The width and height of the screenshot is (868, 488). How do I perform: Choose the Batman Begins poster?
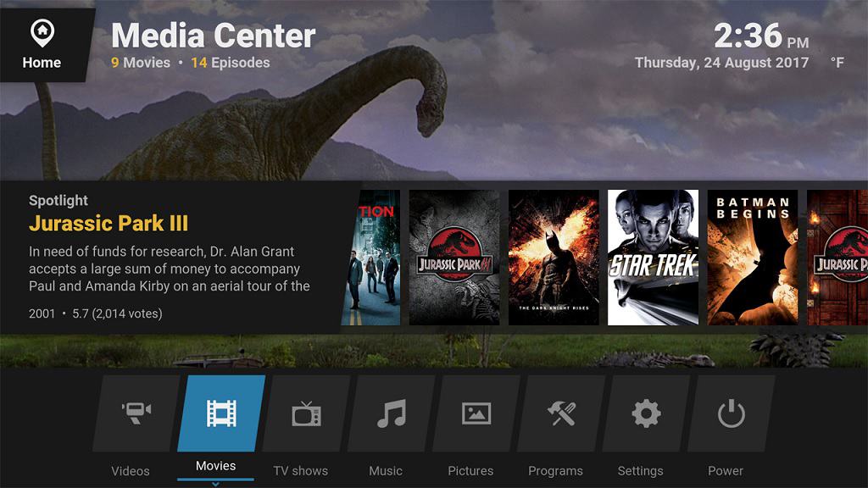752,258
